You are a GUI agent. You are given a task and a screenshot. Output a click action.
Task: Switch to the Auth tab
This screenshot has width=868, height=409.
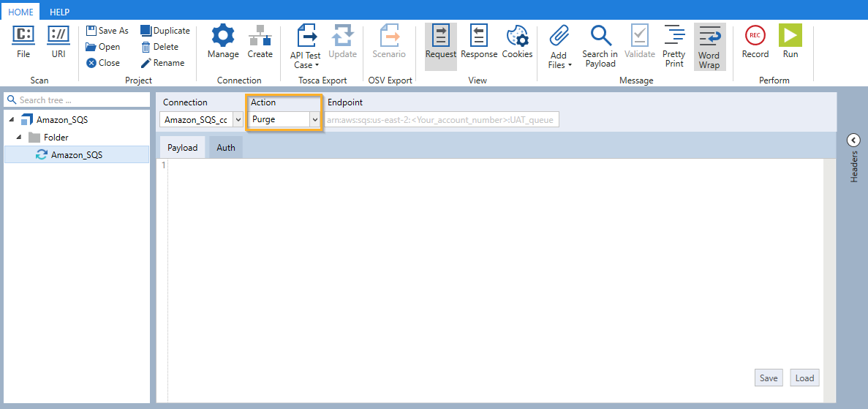point(226,148)
